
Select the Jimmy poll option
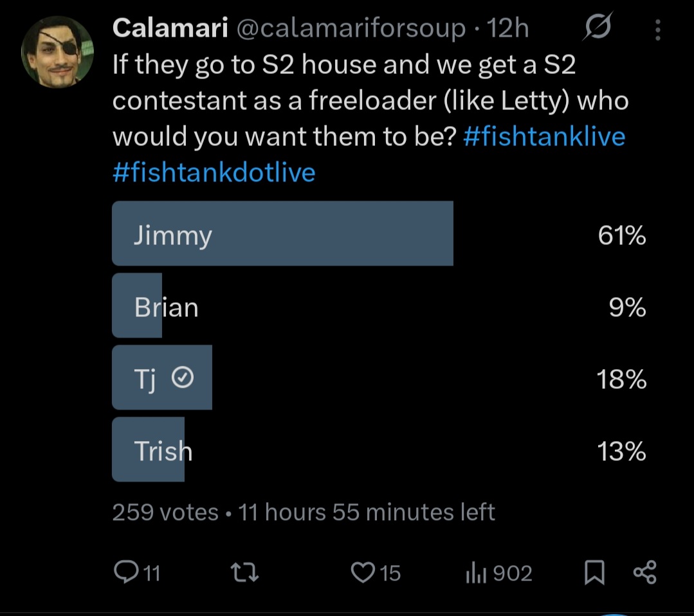pyautogui.click(x=379, y=233)
